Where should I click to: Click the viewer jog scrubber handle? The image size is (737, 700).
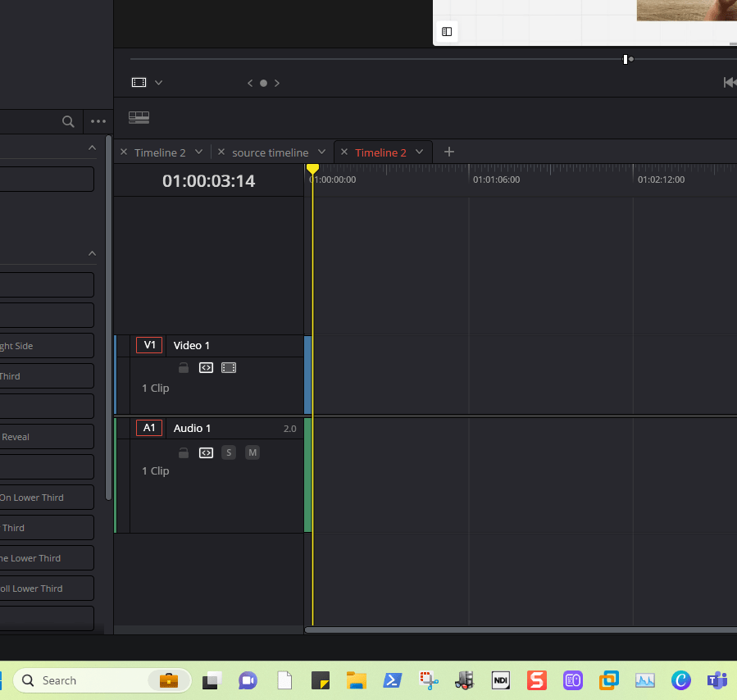[626, 59]
